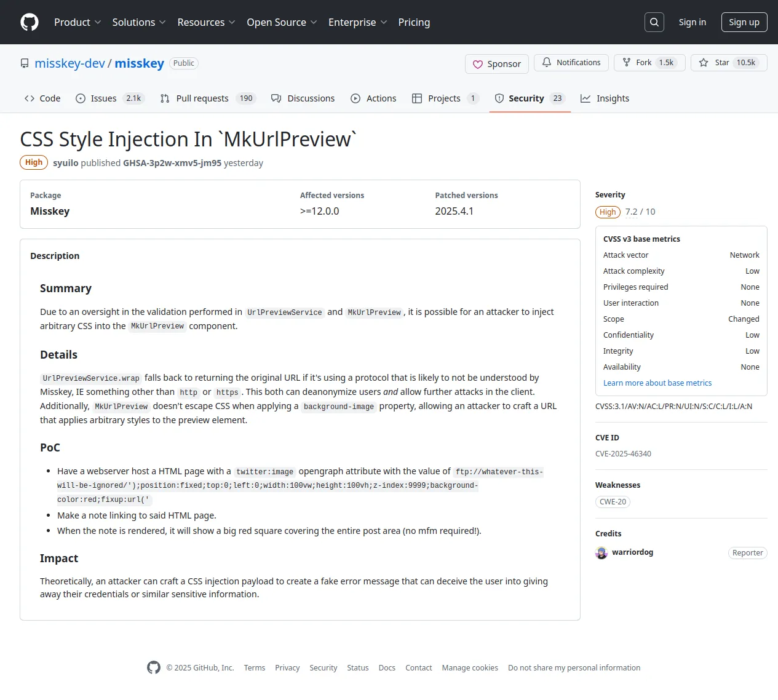
Task: Click the CVSS:3.1 vector string
Action: (x=673, y=407)
